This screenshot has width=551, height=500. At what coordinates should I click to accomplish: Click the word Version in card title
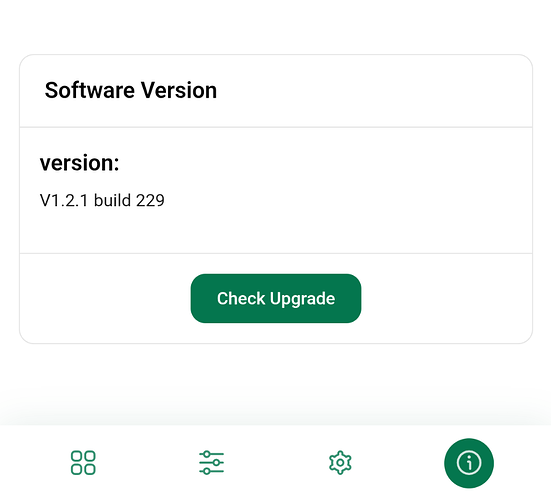pyautogui.click(x=179, y=90)
